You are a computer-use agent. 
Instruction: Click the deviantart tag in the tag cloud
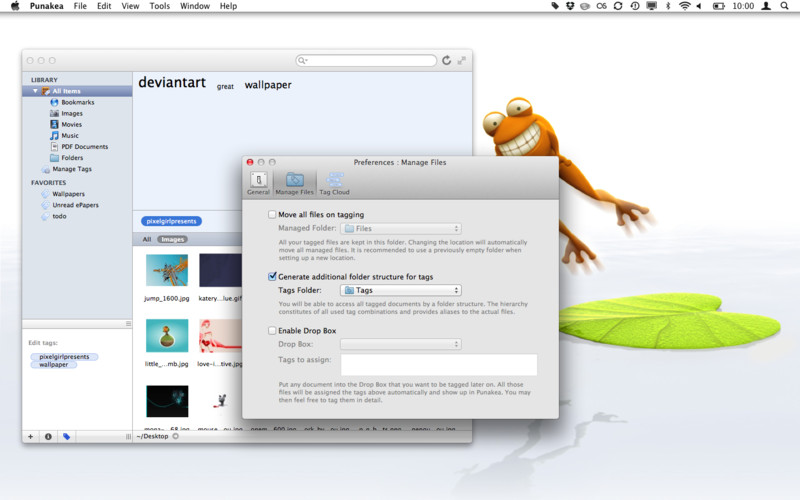(x=171, y=83)
